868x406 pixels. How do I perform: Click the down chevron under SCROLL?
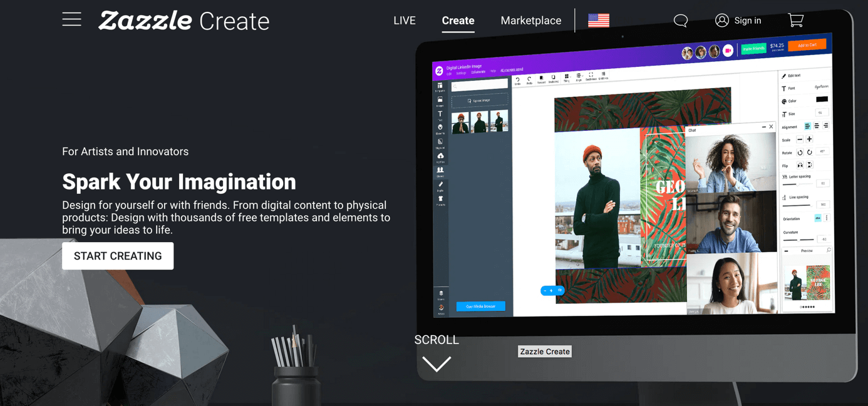437,363
